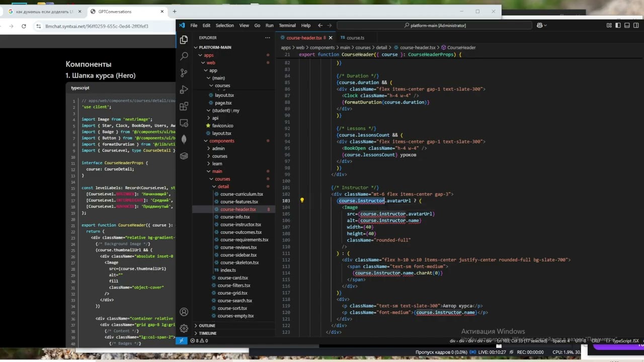The width and height of the screenshot is (644, 362).
Task: Open the Edit menu
Action: [206, 25]
